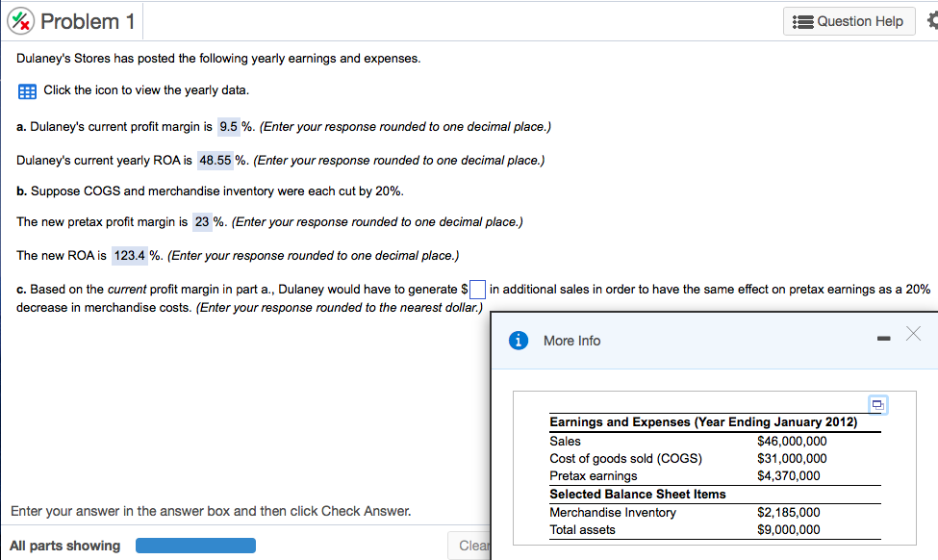Click the All parts showing label
The width and height of the screenshot is (938, 560).
pos(65,546)
